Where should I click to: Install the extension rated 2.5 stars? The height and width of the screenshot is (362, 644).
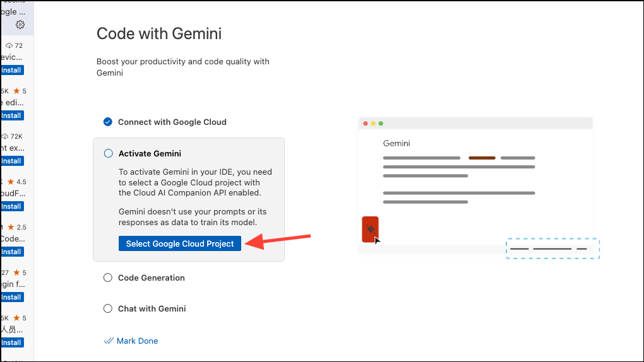tap(11, 252)
